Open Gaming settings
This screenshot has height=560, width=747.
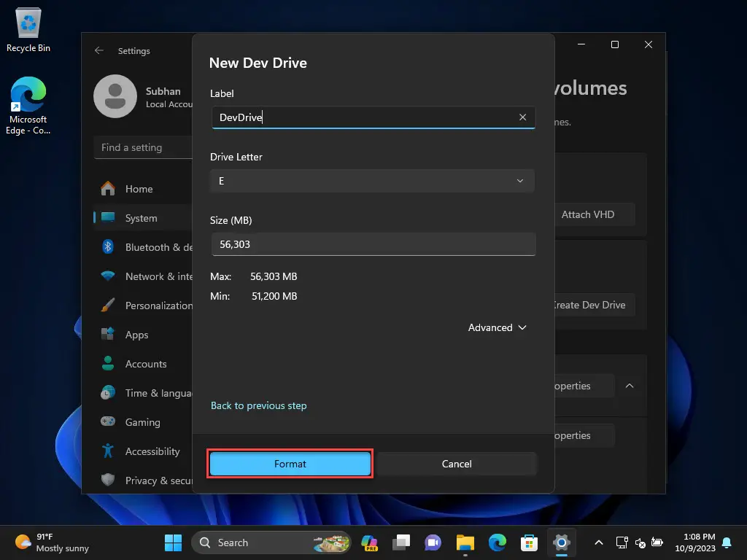[143, 422]
